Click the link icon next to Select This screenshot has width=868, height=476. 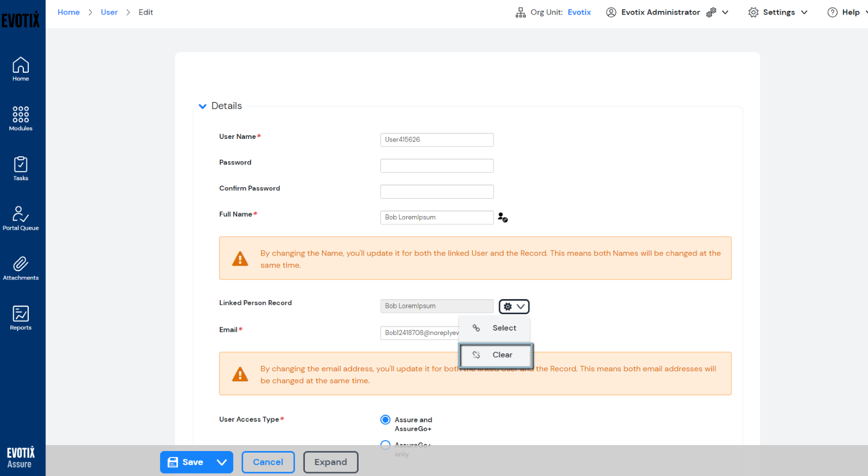pos(476,328)
